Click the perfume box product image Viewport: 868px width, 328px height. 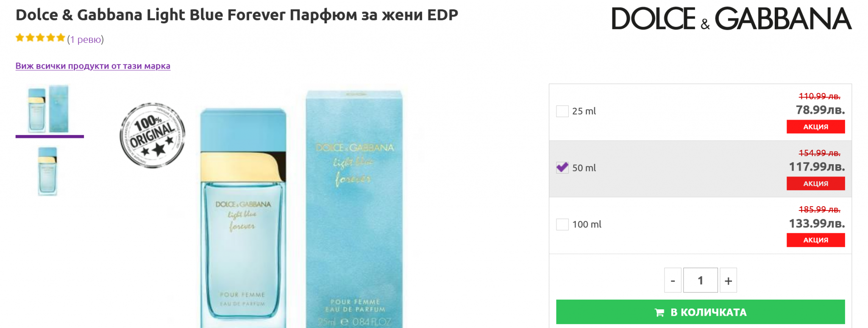coord(354,209)
